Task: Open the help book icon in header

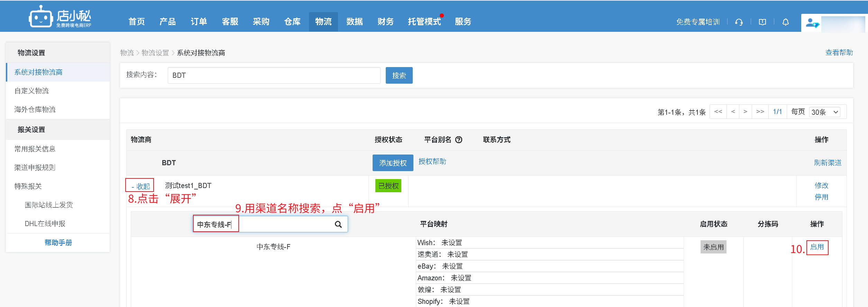Action: point(762,22)
